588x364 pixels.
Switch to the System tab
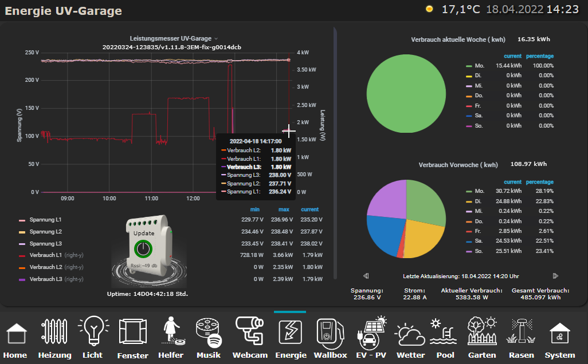coord(559,335)
